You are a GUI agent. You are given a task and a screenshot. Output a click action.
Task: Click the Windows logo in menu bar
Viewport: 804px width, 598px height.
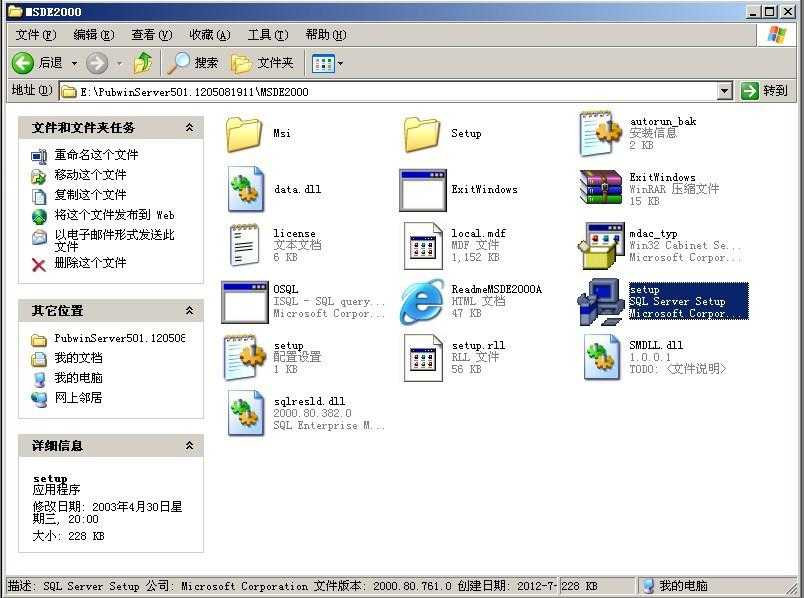tap(776, 35)
